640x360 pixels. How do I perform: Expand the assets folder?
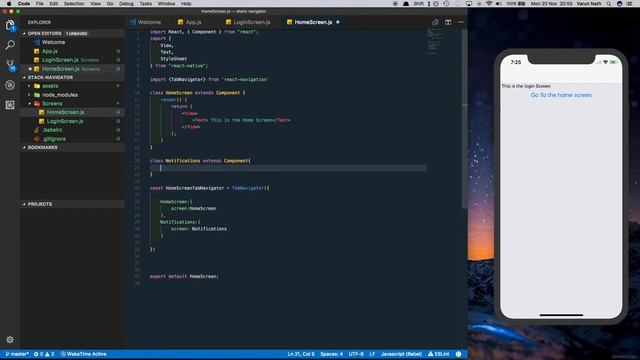point(50,86)
